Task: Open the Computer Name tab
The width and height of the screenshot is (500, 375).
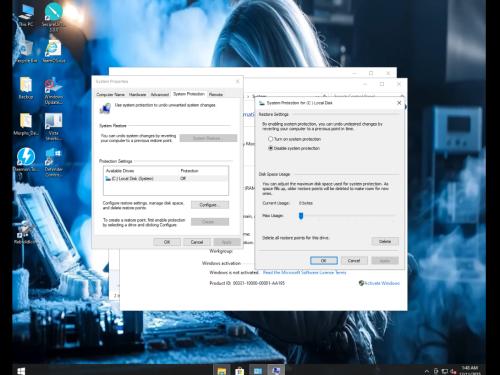Action: click(110, 95)
